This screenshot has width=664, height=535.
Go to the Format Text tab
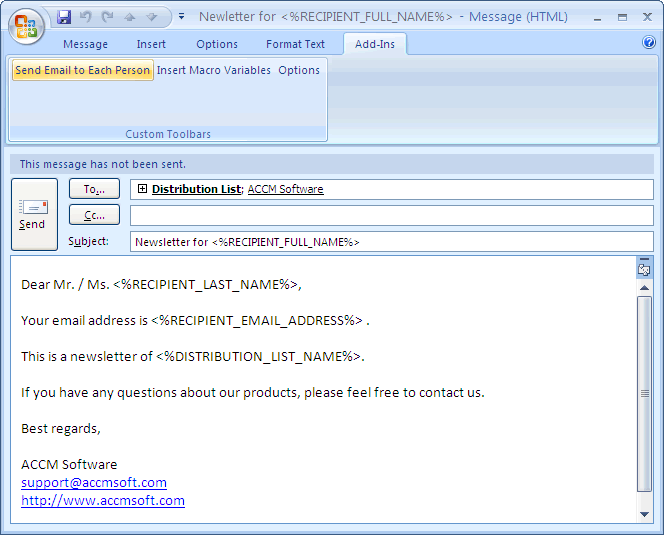[295, 44]
